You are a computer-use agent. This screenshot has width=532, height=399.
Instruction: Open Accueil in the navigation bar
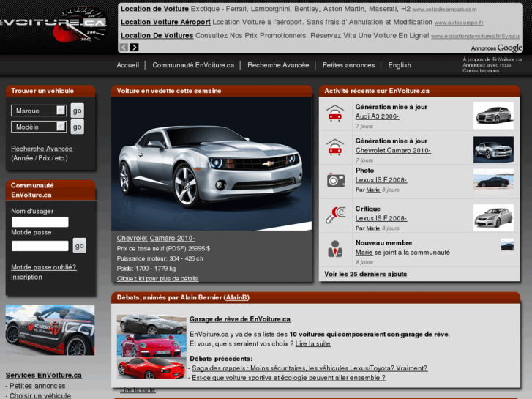(x=128, y=65)
